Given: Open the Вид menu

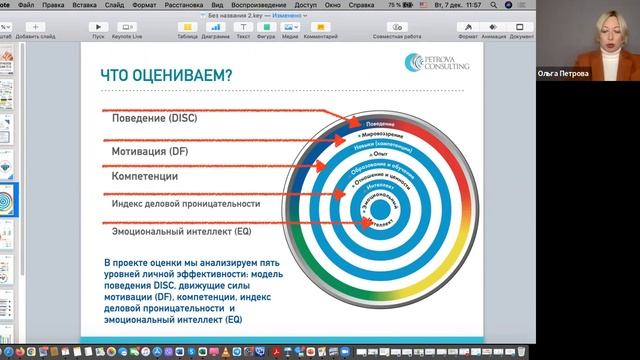Looking at the screenshot, I should 217,5.
